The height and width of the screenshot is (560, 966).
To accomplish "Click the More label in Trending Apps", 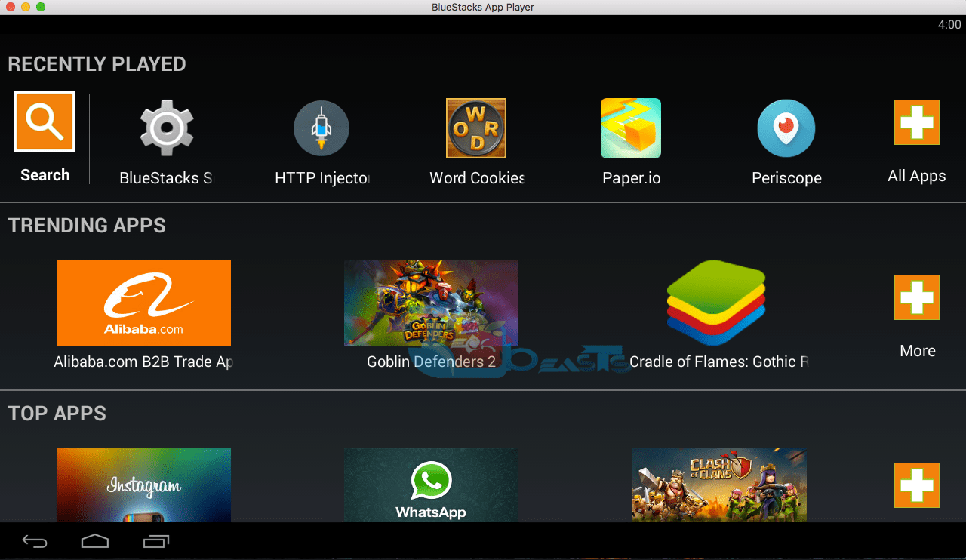I will (x=918, y=351).
